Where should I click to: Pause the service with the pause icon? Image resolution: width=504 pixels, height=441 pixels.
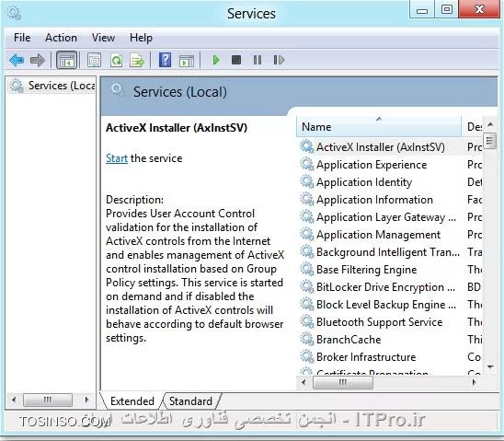pyautogui.click(x=258, y=60)
